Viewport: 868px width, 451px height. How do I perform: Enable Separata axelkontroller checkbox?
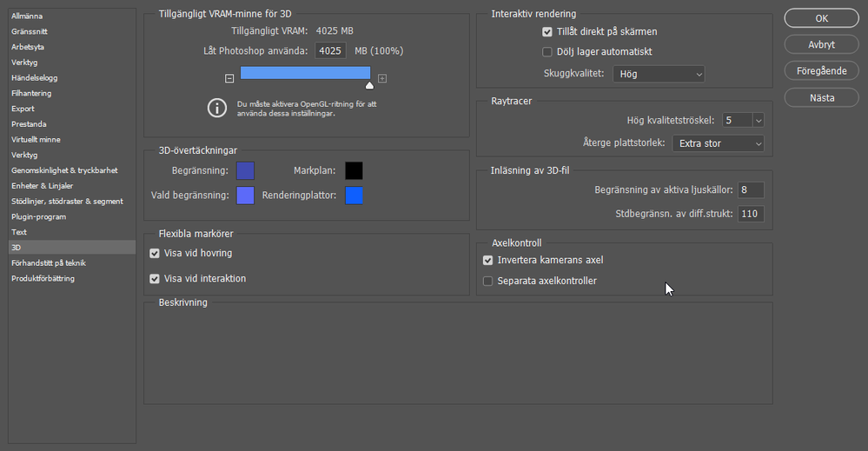pyautogui.click(x=488, y=282)
